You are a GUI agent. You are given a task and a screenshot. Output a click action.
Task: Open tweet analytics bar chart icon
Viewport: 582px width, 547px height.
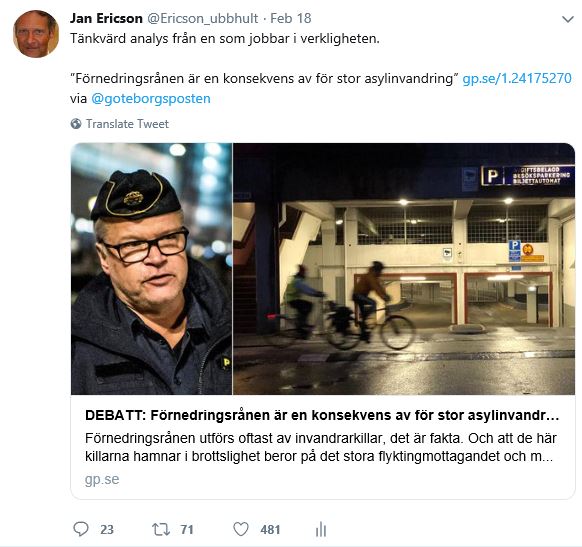pyautogui.click(x=321, y=529)
